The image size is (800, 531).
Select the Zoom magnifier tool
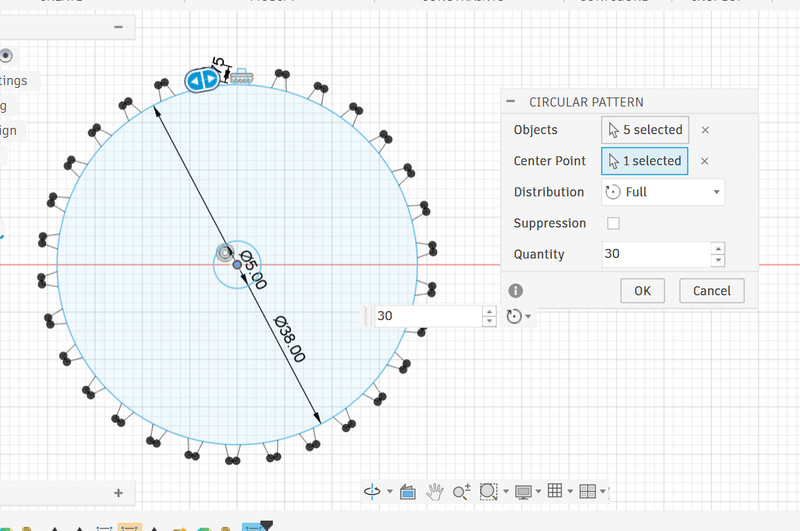point(462,492)
